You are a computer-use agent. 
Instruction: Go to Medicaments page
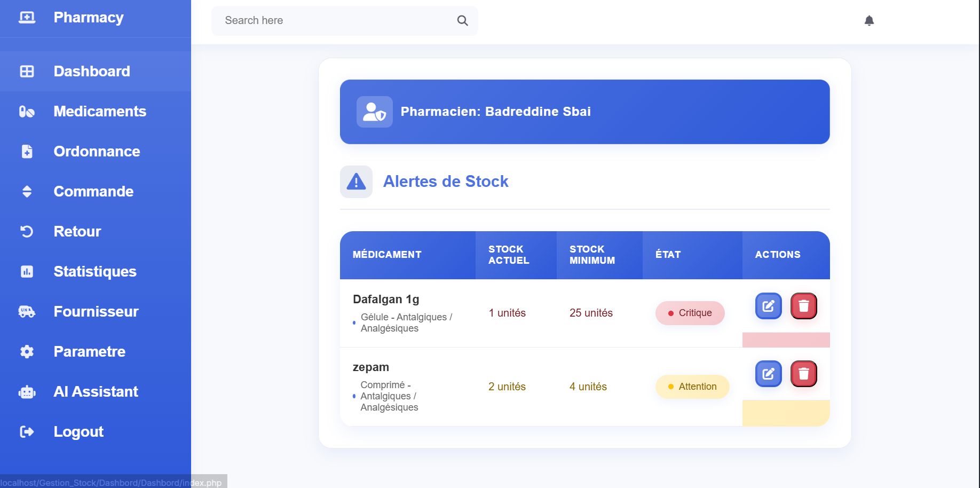pyautogui.click(x=99, y=112)
